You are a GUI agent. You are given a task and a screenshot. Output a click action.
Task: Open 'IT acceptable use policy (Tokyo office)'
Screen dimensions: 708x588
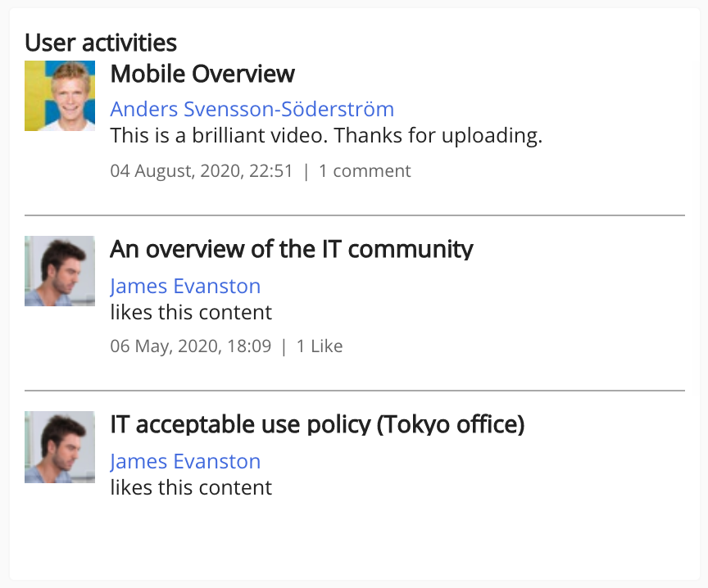point(317,424)
